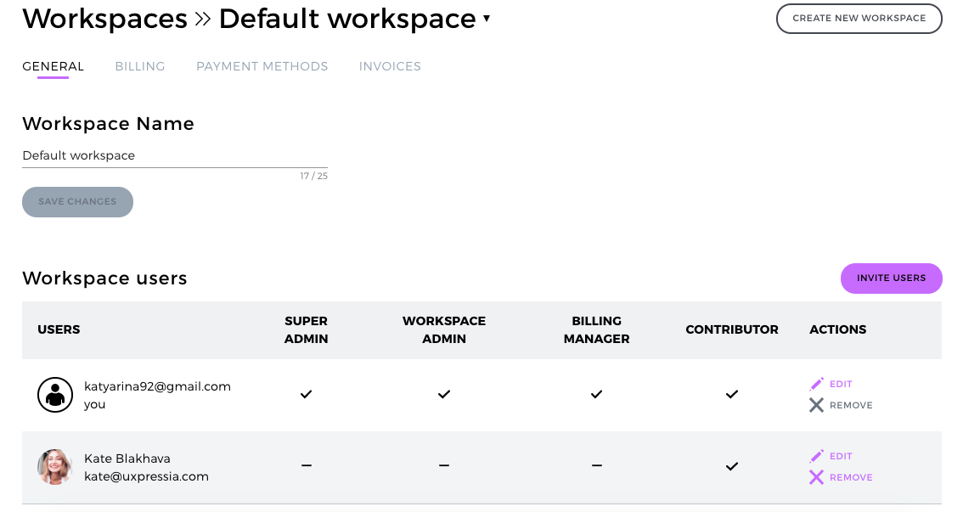The image size is (980, 512).
Task: Toggle Super Admin checkmark for katyarina92@gmail.com
Action: [x=307, y=395]
